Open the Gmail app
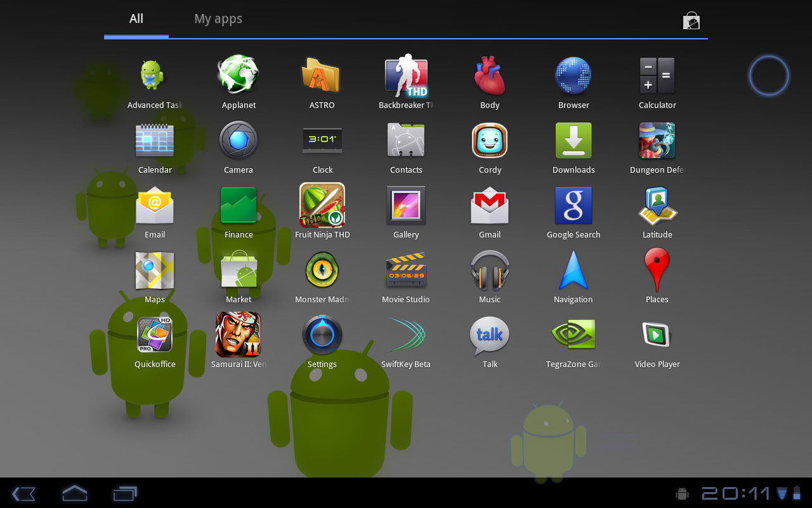 pyautogui.click(x=490, y=206)
